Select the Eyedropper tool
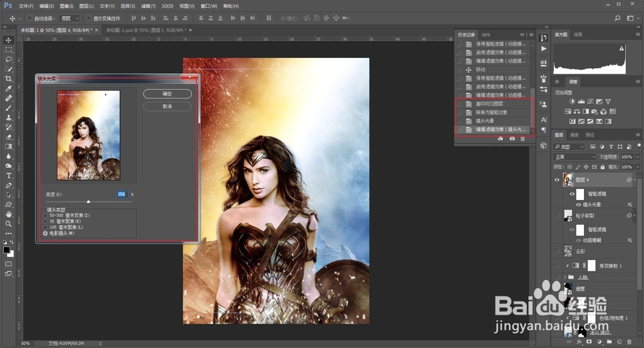This screenshot has height=348, width=644. 8,89
